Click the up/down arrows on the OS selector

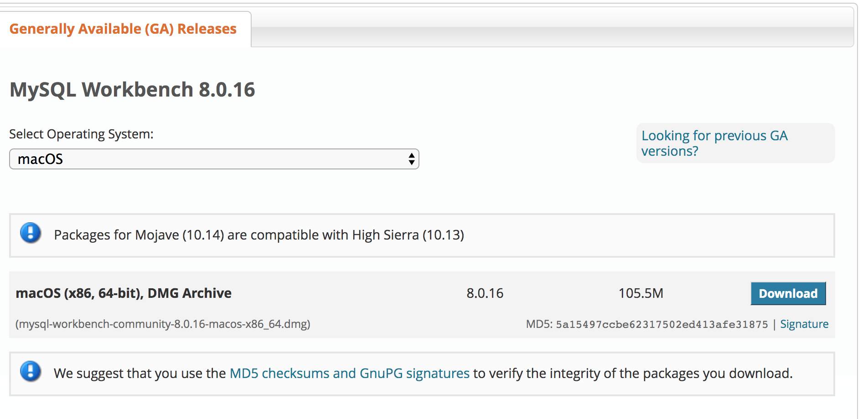point(411,159)
